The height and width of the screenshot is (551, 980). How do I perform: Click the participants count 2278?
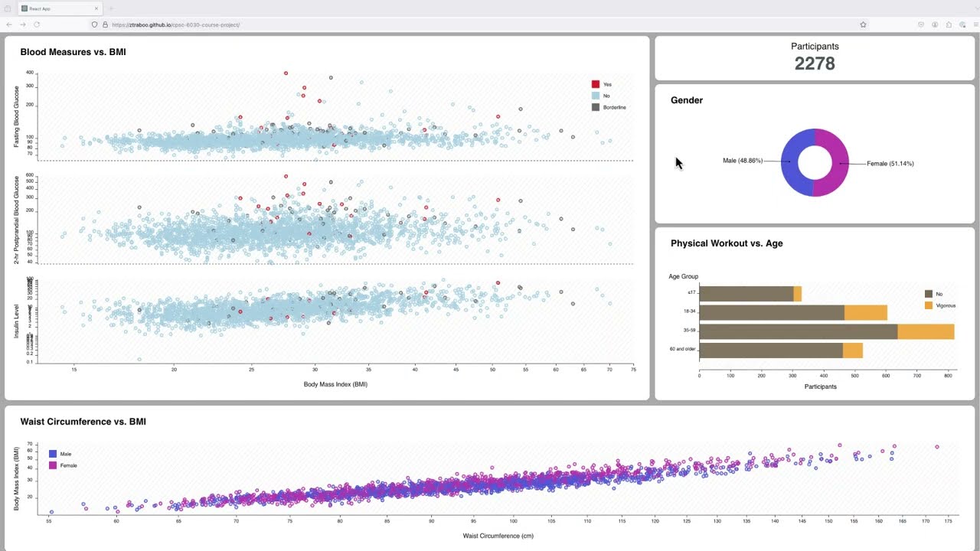point(815,64)
